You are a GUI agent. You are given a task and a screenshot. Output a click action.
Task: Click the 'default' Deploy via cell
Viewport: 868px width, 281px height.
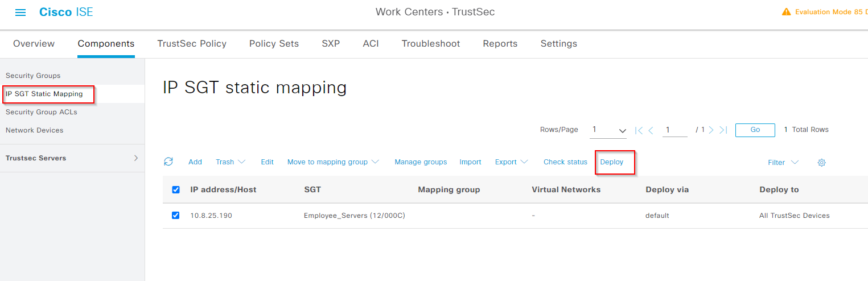(657, 216)
